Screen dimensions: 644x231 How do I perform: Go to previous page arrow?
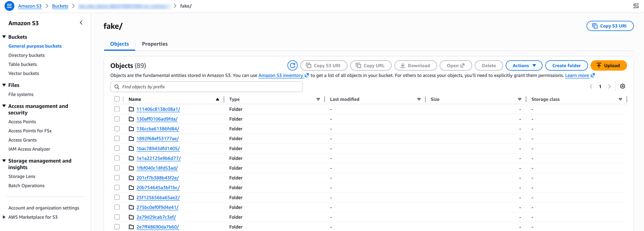click(x=591, y=86)
